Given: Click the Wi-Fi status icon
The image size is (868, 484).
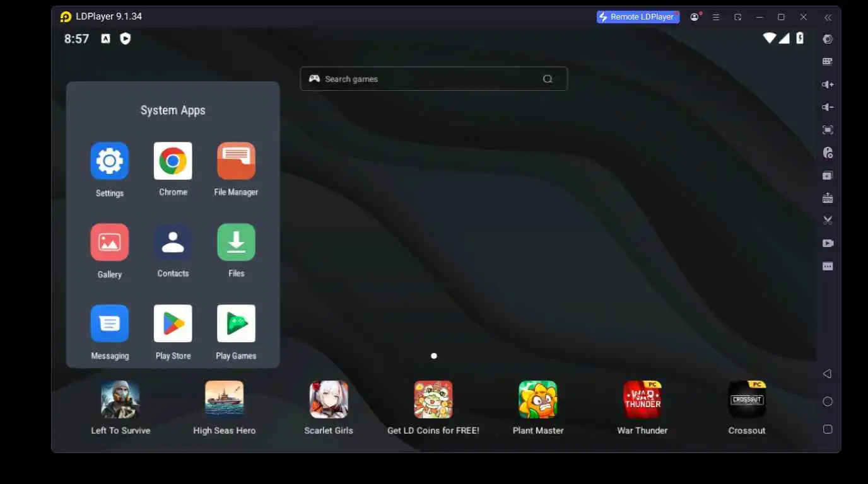Looking at the screenshot, I should tap(769, 38).
